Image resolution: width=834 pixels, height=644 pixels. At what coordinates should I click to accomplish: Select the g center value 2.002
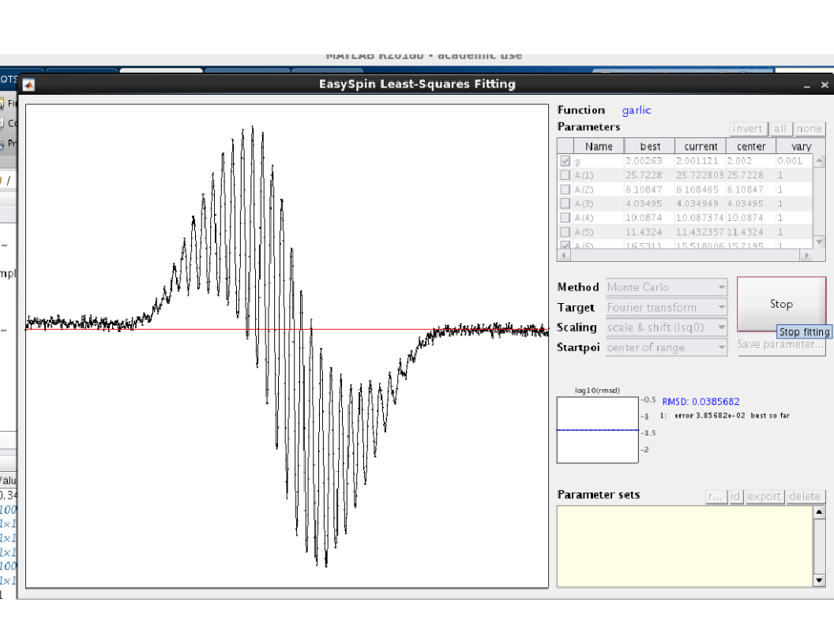(x=751, y=160)
